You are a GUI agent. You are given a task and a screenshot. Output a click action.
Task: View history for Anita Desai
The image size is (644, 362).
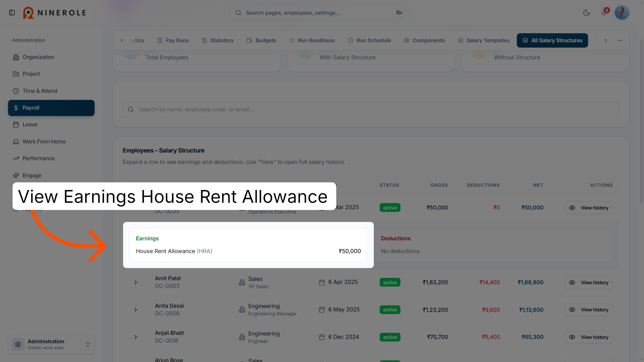(589, 310)
